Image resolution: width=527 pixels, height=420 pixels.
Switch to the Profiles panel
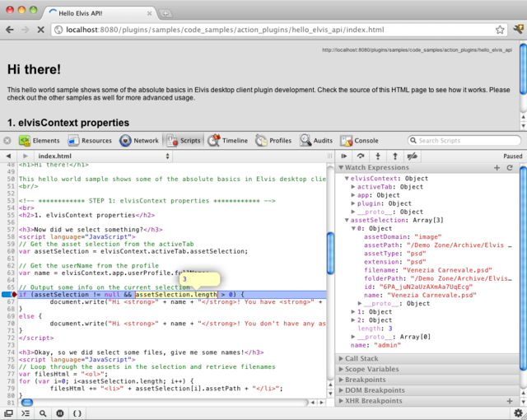[x=273, y=141]
